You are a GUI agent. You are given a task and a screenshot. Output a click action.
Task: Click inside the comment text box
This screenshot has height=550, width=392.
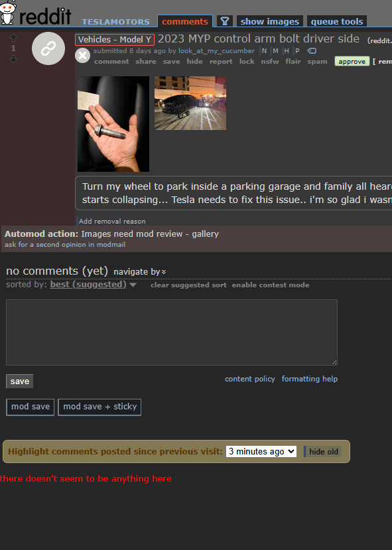click(x=171, y=332)
